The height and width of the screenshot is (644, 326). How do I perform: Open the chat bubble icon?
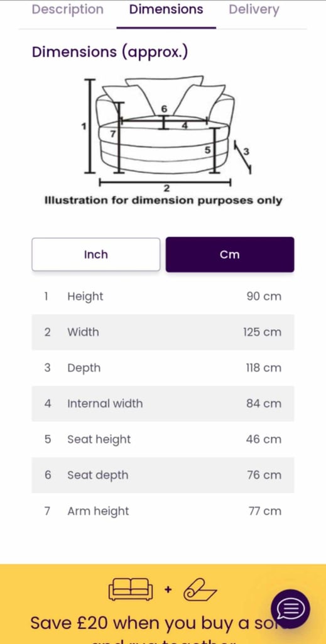pyautogui.click(x=290, y=609)
